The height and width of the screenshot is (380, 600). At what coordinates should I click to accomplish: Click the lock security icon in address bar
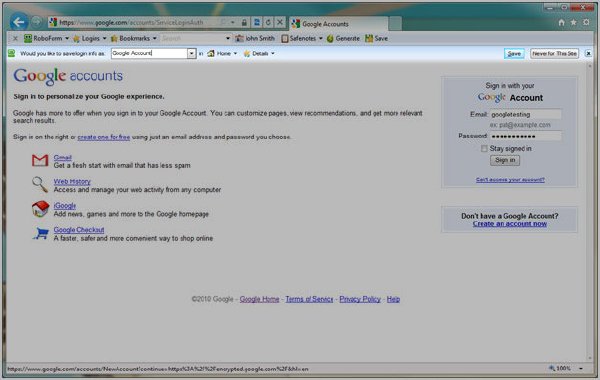click(x=244, y=23)
